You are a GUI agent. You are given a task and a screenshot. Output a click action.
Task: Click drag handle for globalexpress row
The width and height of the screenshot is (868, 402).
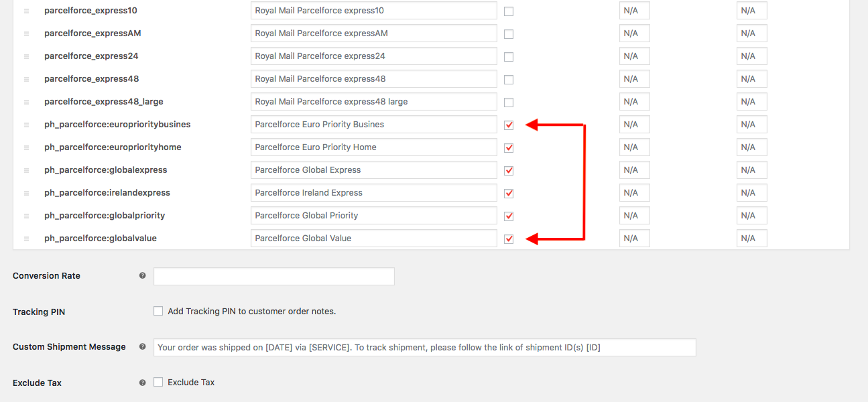(26, 171)
